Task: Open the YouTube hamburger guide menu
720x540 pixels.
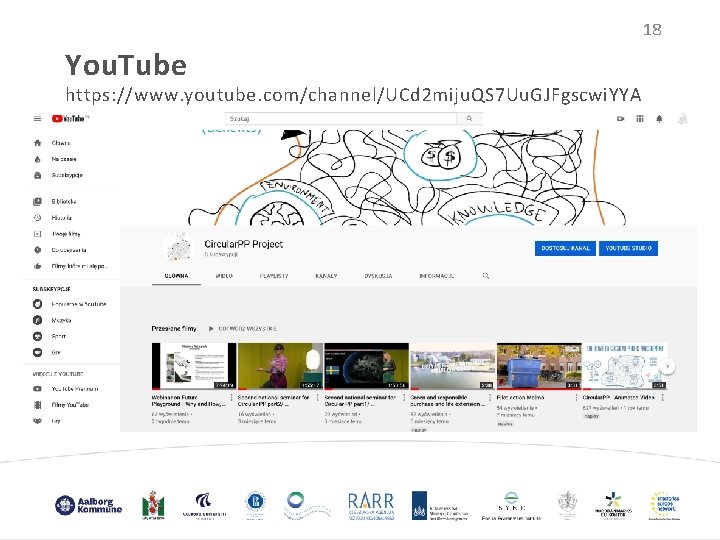Action: (37, 118)
